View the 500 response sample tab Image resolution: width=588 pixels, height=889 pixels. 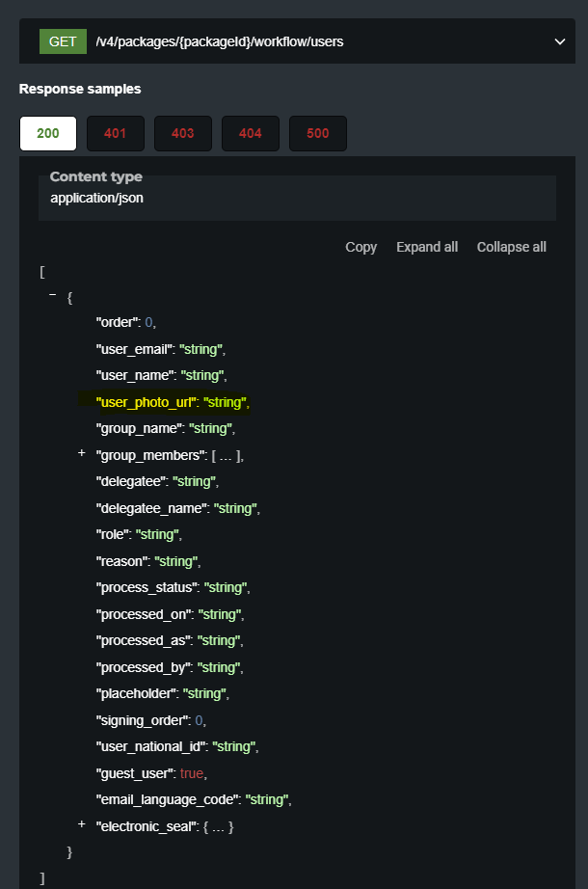coord(318,134)
